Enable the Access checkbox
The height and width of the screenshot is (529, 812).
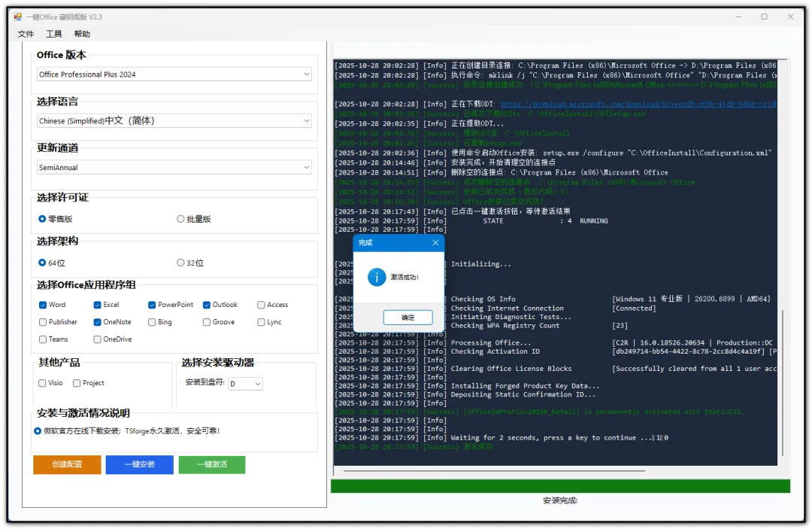261,306
